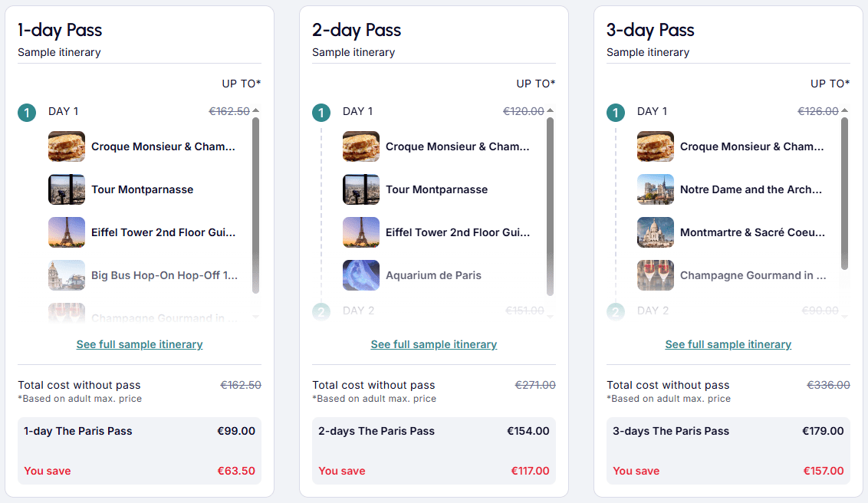Viewport: 868px width, 503px height.
Task: Collapse Day 1 arrow in 1-day Pass
Action: [255, 111]
